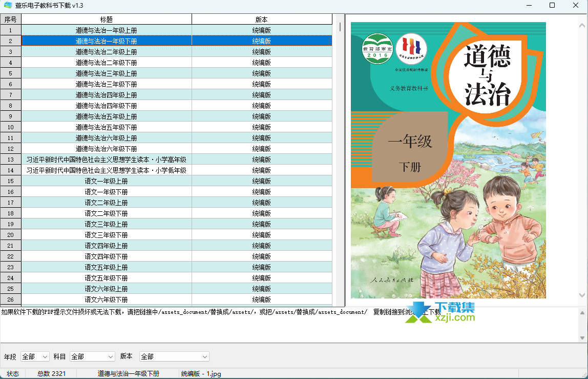This screenshot has width=588, height=379.
Task: Open the 年段 dropdown
Action: [35, 356]
